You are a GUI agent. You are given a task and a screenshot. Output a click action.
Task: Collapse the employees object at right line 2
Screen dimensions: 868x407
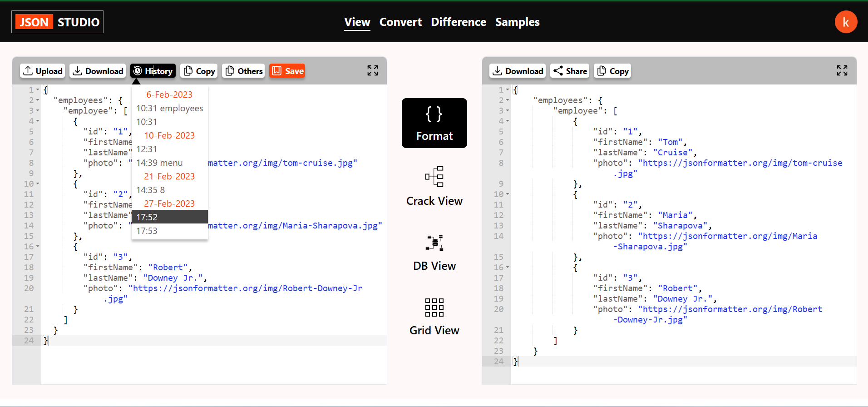tap(508, 100)
